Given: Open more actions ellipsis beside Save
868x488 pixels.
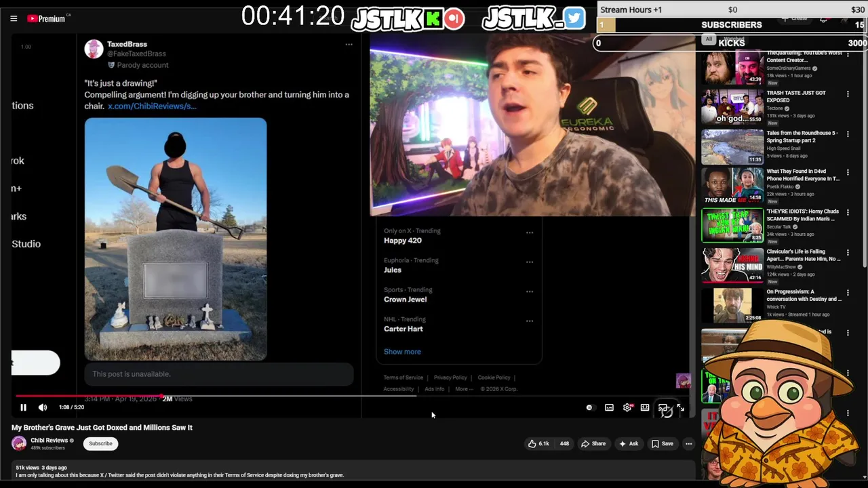Looking at the screenshot, I should (688, 444).
